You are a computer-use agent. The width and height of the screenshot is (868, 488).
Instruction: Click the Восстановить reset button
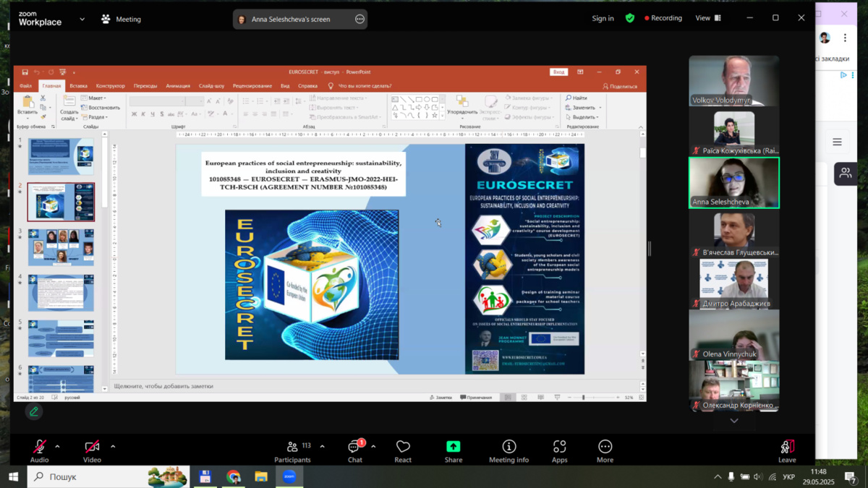pos(101,108)
